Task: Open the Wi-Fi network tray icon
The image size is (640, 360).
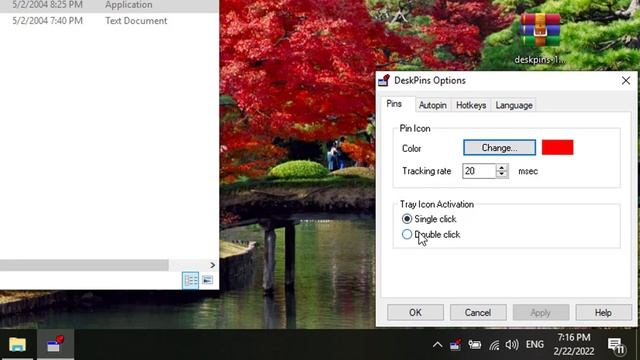Action: [494, 345]
